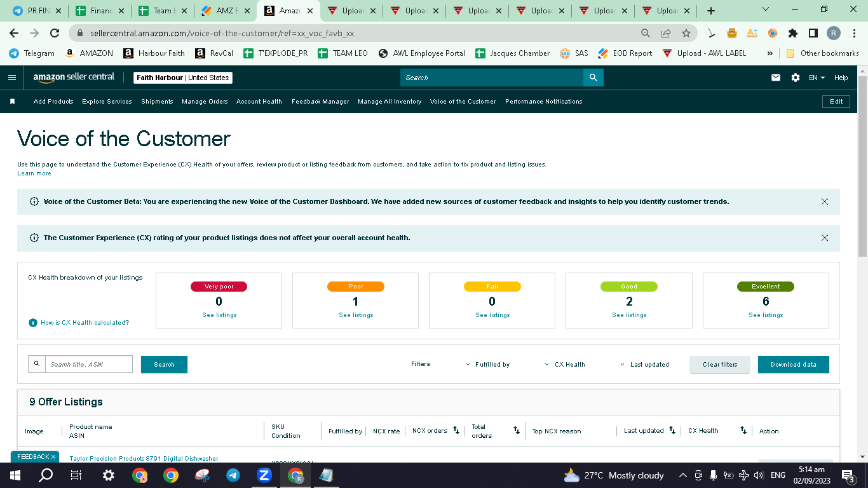
Task: Open the Shipments menu item
Action: pyautogui.click(x=157, y=102)
